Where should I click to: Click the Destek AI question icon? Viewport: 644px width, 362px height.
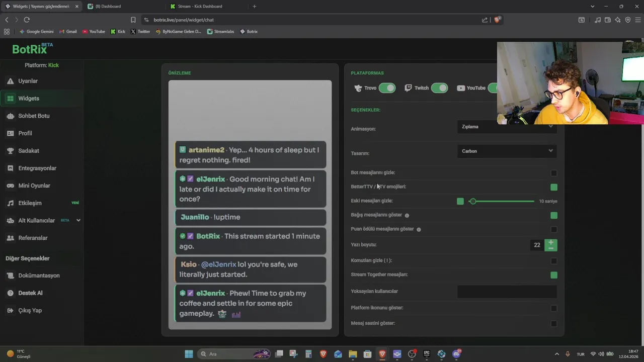(10, 293)
